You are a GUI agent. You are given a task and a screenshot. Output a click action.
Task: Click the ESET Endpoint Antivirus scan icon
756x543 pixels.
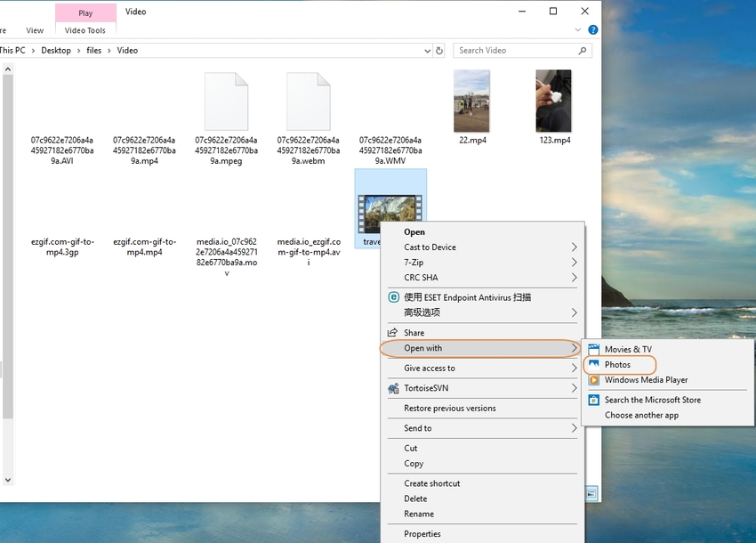coord(394,297)
